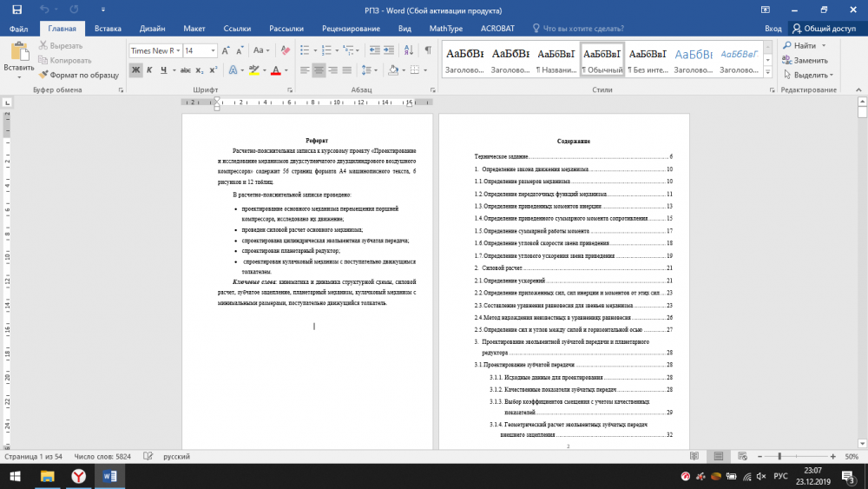Image resolution: width=868 pixels, height=489 pixels.
Task: Apply justify alignment to paragraph
Action: pos(347,70)
